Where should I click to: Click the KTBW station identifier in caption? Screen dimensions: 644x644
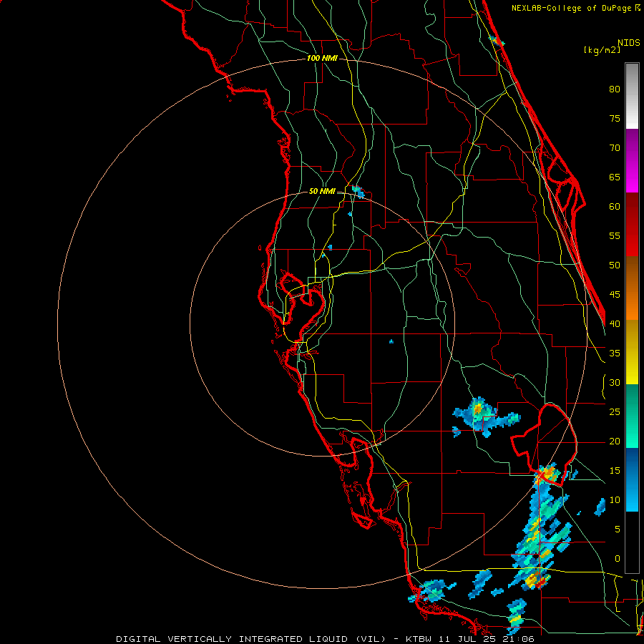(x=419, y=639)
